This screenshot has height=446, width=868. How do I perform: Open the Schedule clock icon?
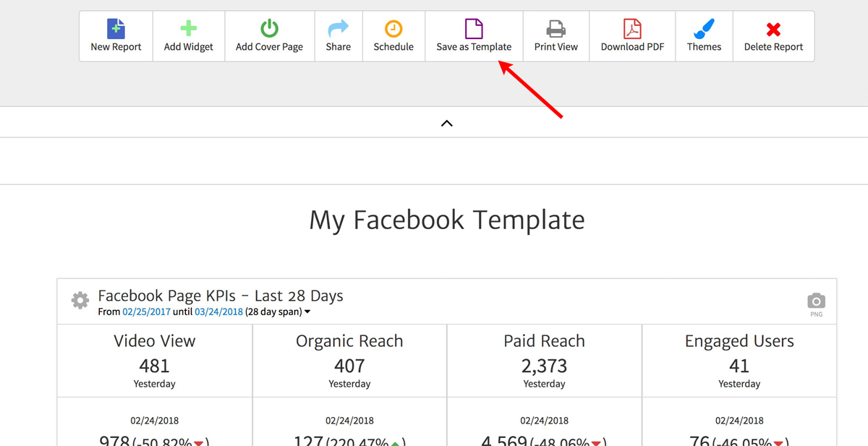click(x=393, y=30)
